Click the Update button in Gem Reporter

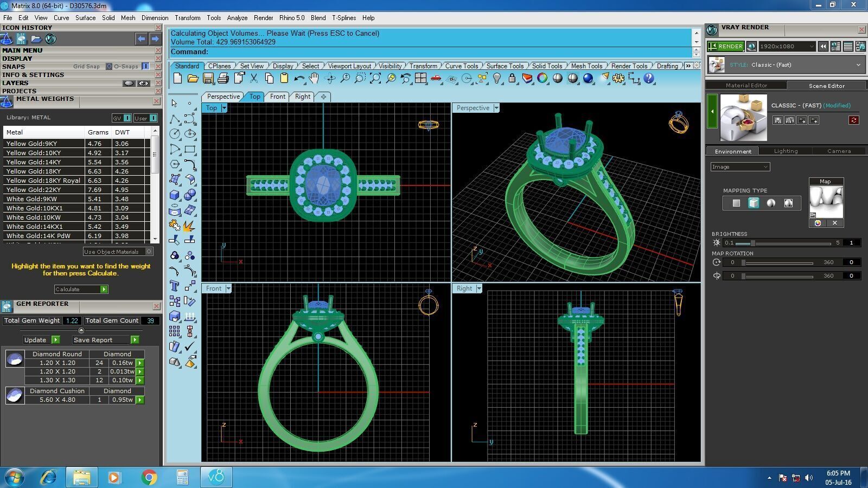coord(42,340)
